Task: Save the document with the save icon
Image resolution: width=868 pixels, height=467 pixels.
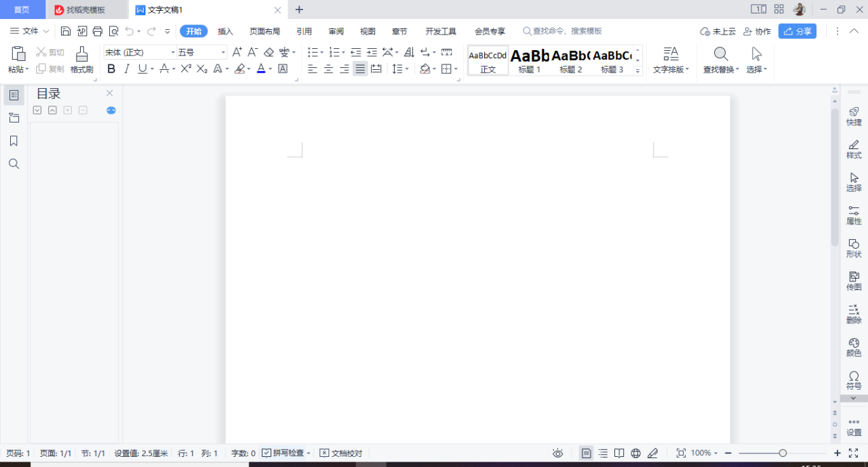Action: pyautogui.click(x=65, y=31)
